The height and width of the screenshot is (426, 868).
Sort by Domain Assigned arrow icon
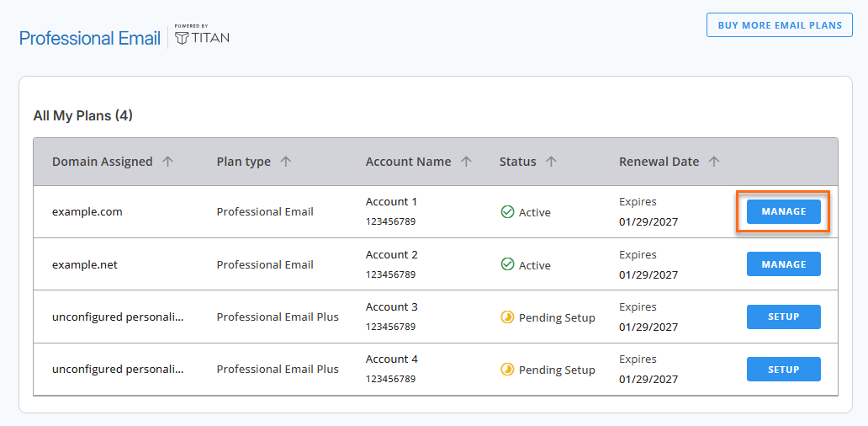pos(167,162)
